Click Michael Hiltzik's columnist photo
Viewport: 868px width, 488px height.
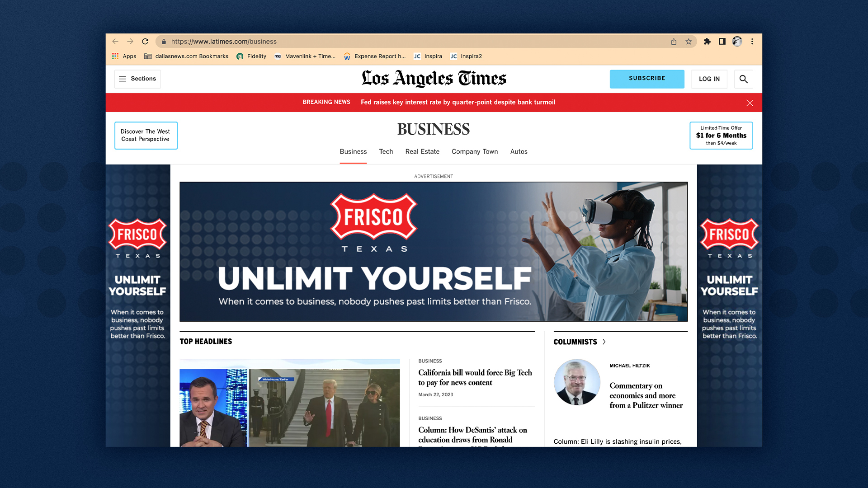click(x=577, y=382)
